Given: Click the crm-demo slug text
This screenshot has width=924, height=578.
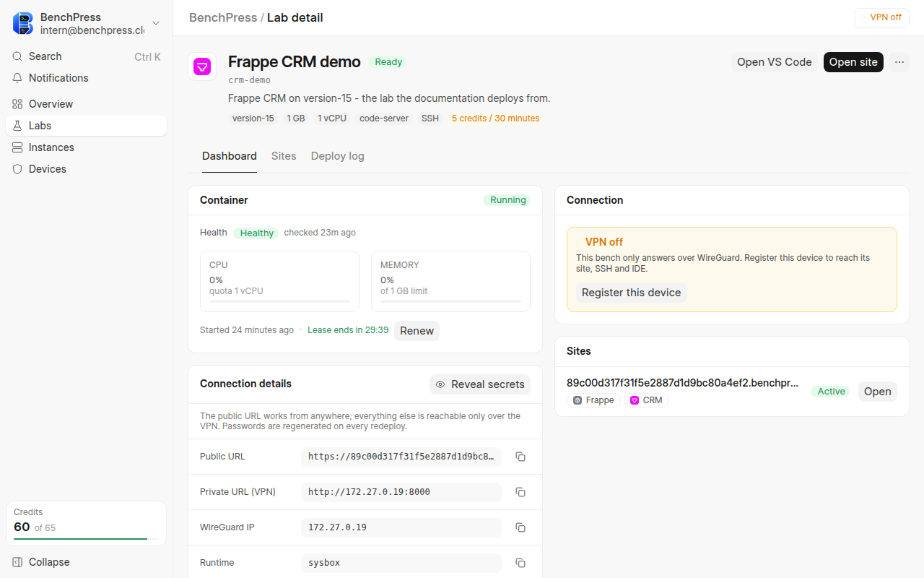Looking at the screenshot, I should click(x=249, y=80).
